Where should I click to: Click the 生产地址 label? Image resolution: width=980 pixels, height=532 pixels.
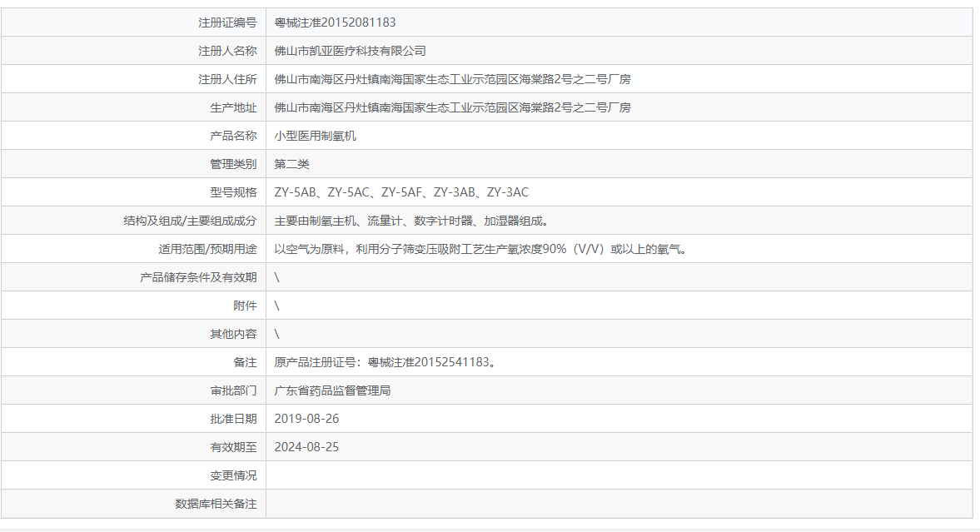pyautogui.click(x=233, y=107)
